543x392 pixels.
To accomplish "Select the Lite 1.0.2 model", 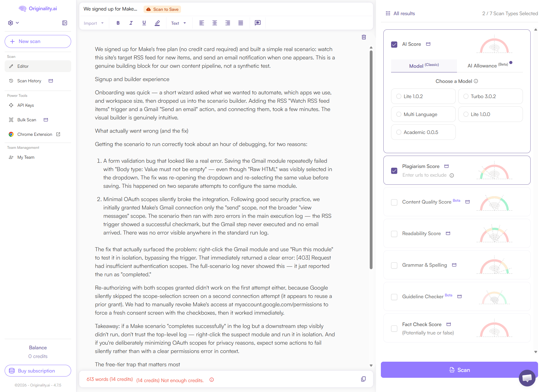I will pyautogui.click(x=423, y=96).
